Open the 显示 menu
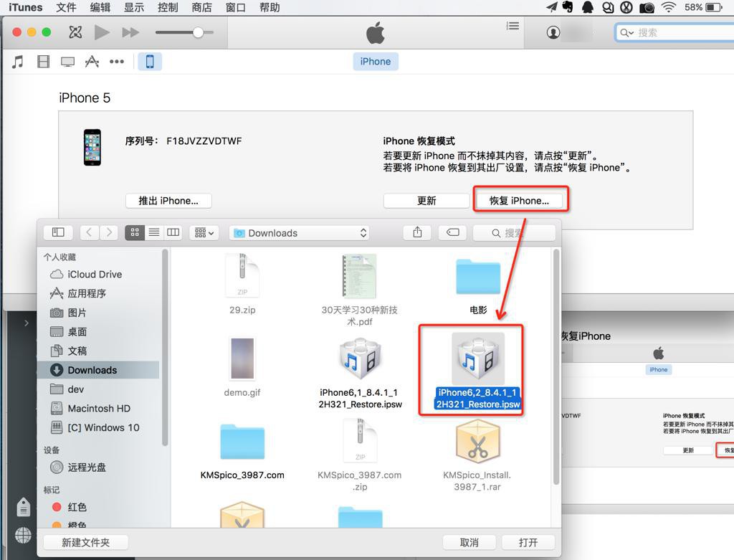734x560 pixels. point(134,7)
